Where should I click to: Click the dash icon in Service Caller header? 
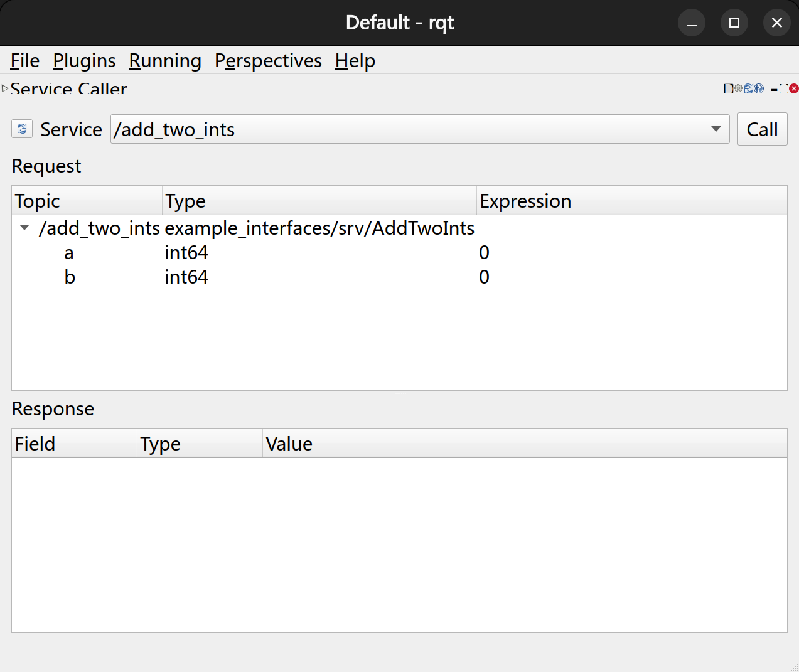(x=774, y=89)
